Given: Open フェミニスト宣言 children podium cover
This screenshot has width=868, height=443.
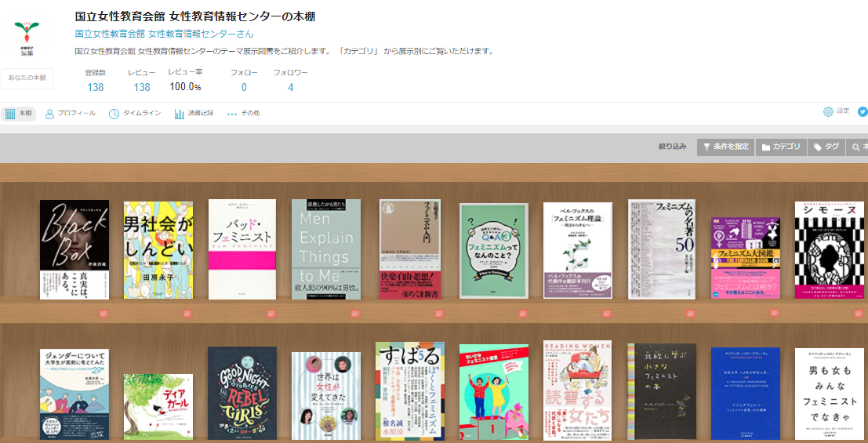Looking at the screenshot, I should (x=494, y=392).
